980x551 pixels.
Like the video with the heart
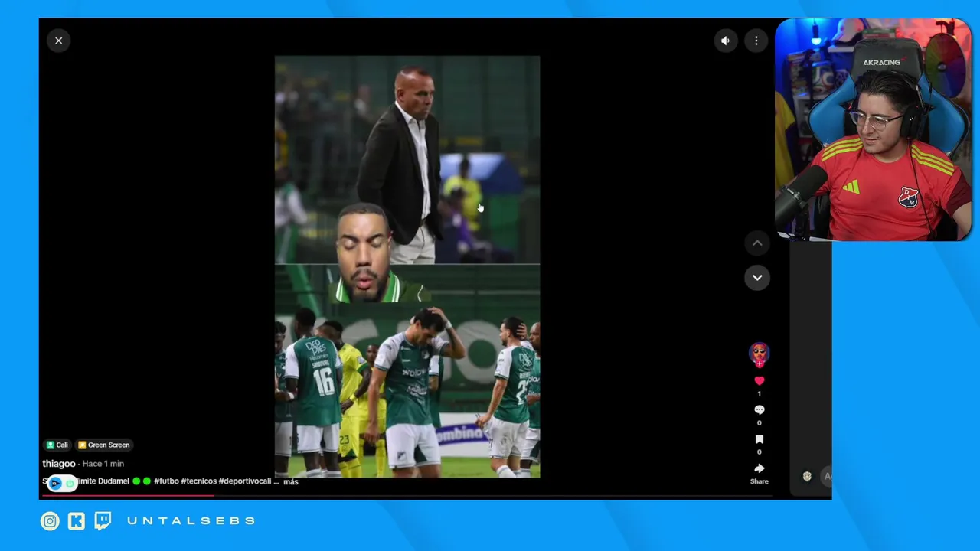[x=759, y=380]
